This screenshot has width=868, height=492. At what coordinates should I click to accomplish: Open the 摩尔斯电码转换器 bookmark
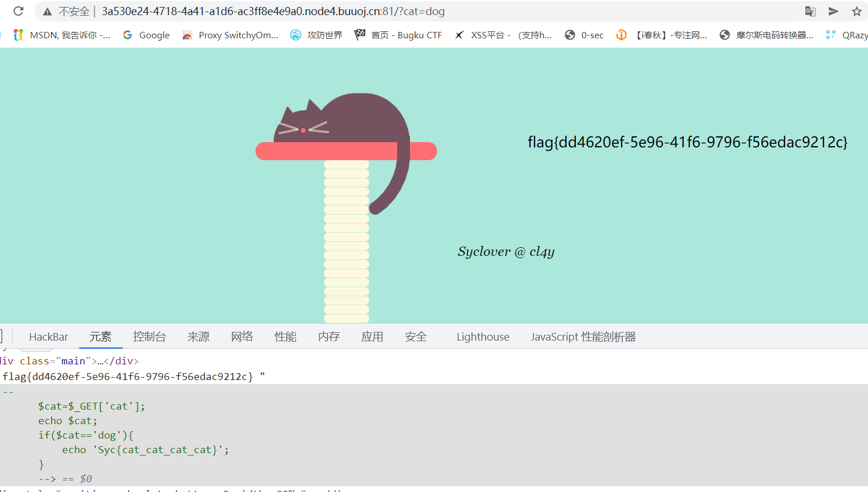[x=766, y=35]
